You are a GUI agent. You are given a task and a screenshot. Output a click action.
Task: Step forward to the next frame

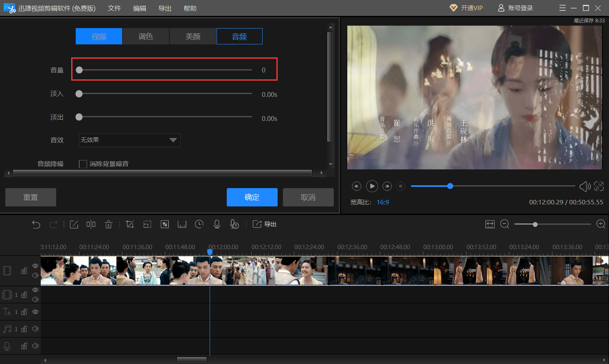(387, 186)
